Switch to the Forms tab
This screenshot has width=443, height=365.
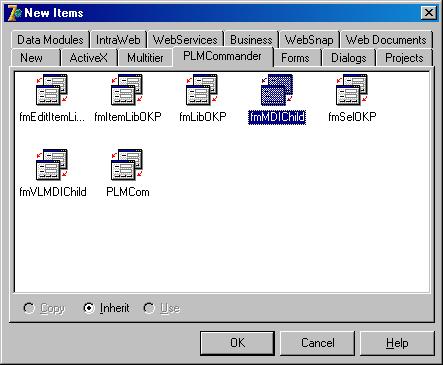(295, 58)
